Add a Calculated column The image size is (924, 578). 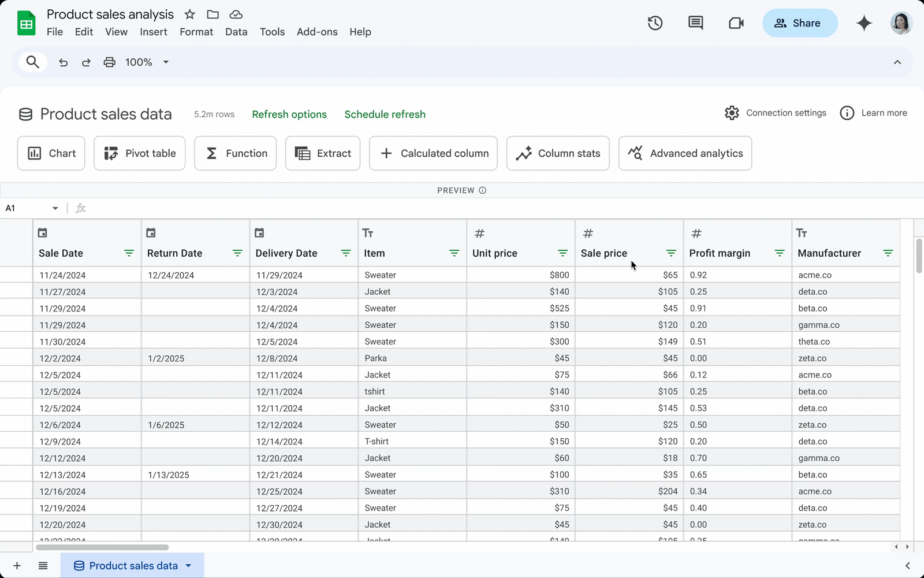click(x=433, y=153)
